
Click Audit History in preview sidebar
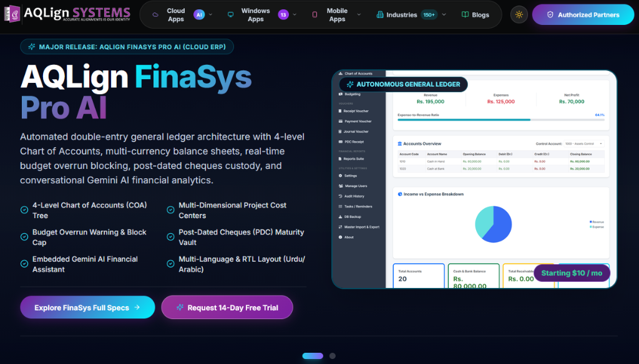tap(351, 196)
